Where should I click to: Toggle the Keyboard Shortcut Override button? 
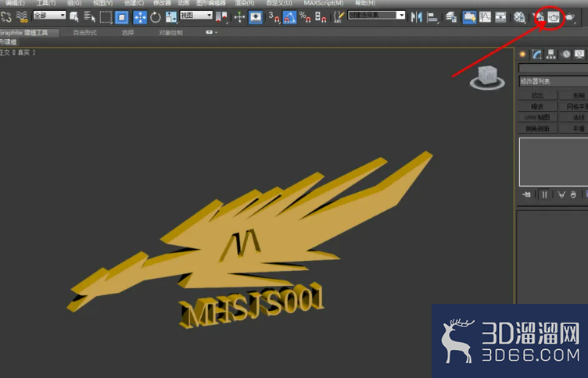pyautogui.click(x=256, y=17)
